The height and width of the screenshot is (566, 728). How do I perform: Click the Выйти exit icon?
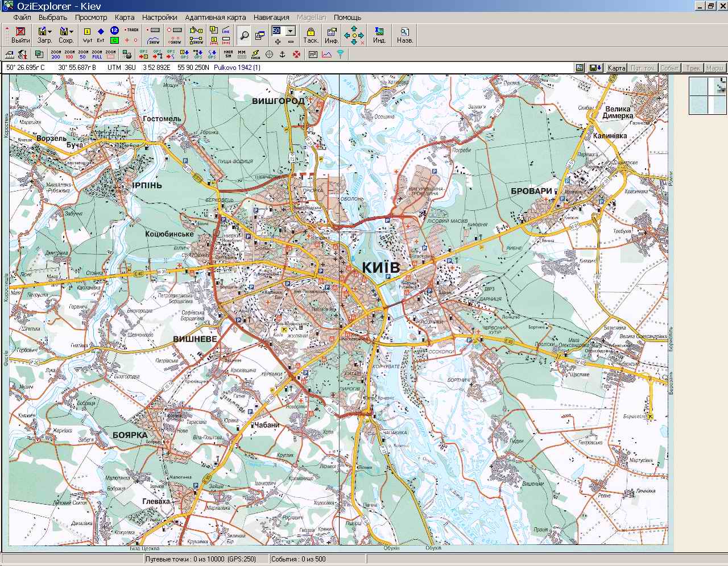coord(20,35)
